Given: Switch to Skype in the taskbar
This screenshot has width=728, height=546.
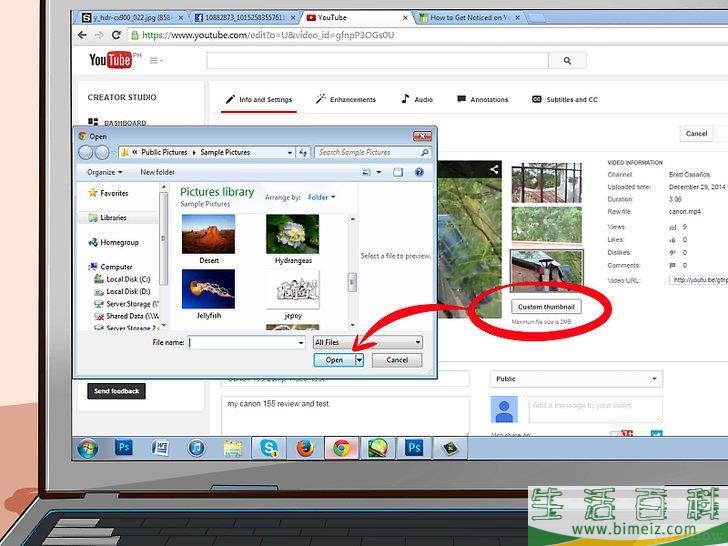Looking at the screenshot, I should [269, 448].
